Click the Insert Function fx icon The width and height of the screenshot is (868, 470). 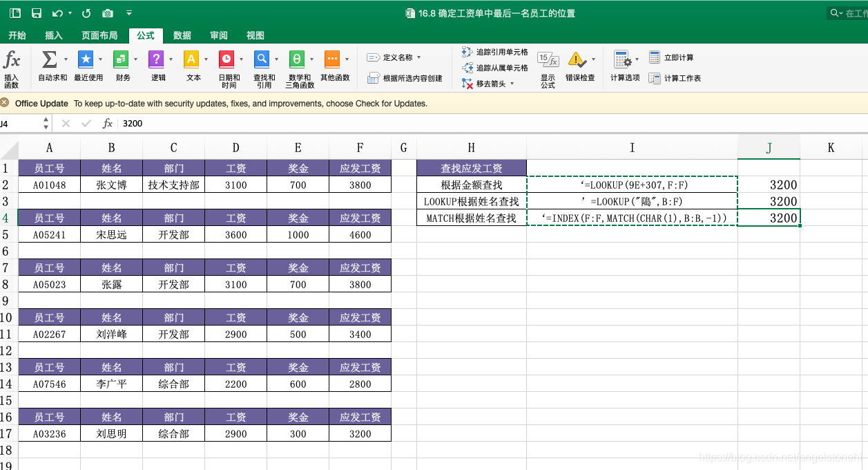tap(12, 59)
